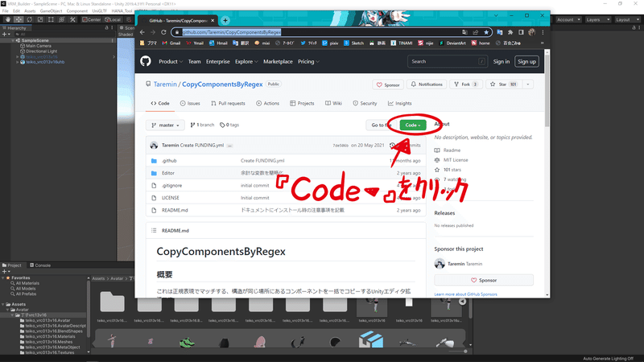Screen dimensions: 644x362
Task: Open the browser extensions puzzle icon
Action: (x=510, y=32)
